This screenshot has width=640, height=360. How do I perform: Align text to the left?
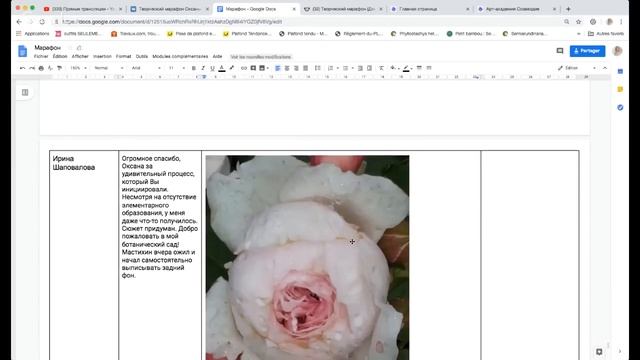(x=278, y=68)
